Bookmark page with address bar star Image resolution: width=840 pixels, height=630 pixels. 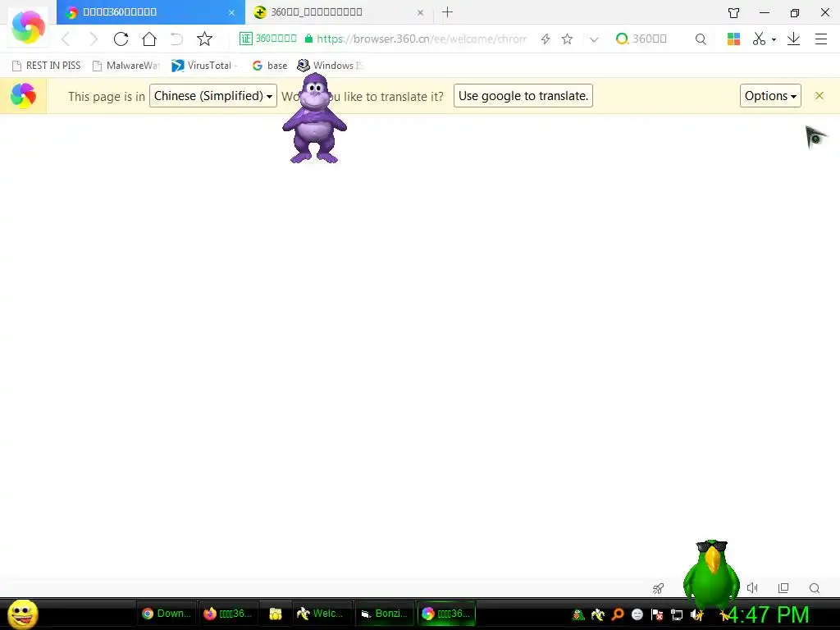(568, 39)
